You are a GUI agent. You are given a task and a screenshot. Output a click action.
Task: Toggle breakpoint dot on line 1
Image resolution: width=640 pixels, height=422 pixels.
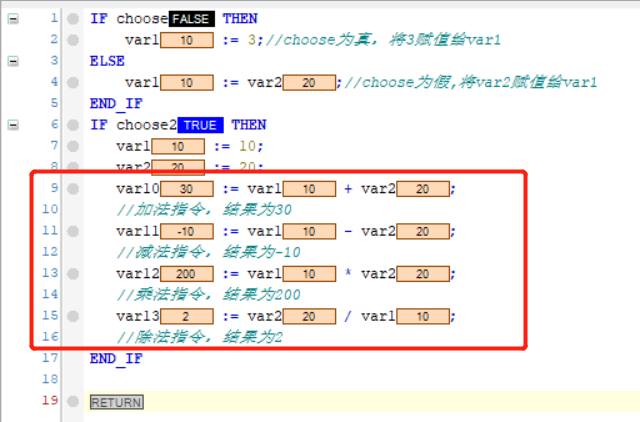(73, 19)
